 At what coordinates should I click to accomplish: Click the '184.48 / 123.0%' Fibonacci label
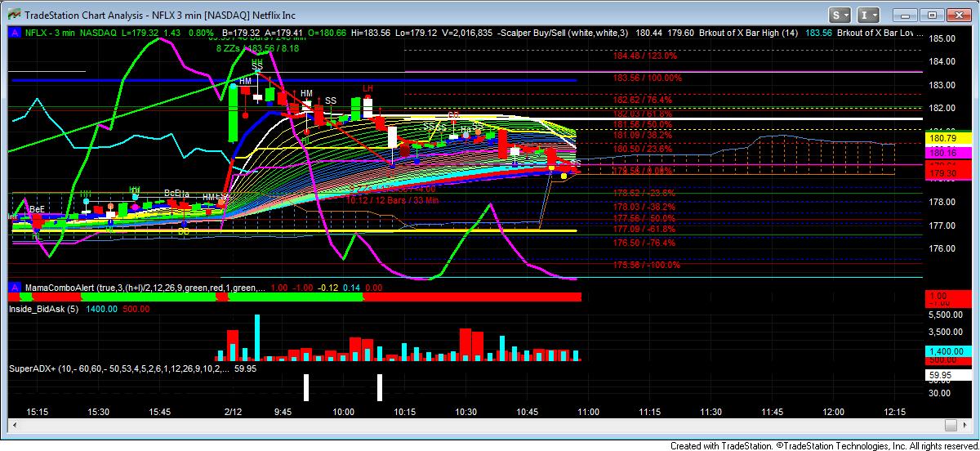pos(645,56)
